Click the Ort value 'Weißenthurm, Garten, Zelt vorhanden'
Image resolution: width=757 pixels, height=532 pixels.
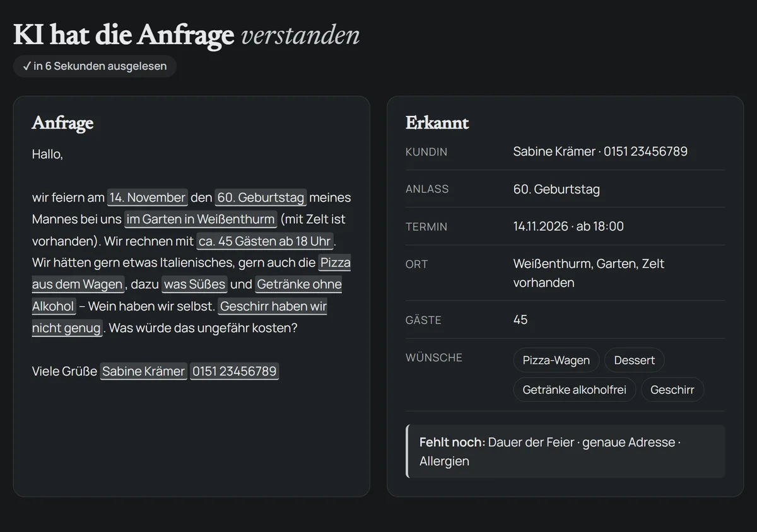click(x=589, y=273)
